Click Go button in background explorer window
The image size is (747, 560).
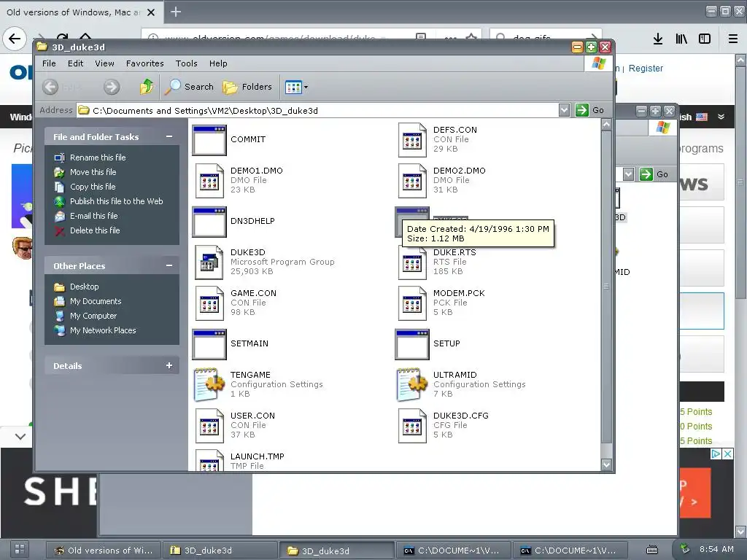(654, 174)
